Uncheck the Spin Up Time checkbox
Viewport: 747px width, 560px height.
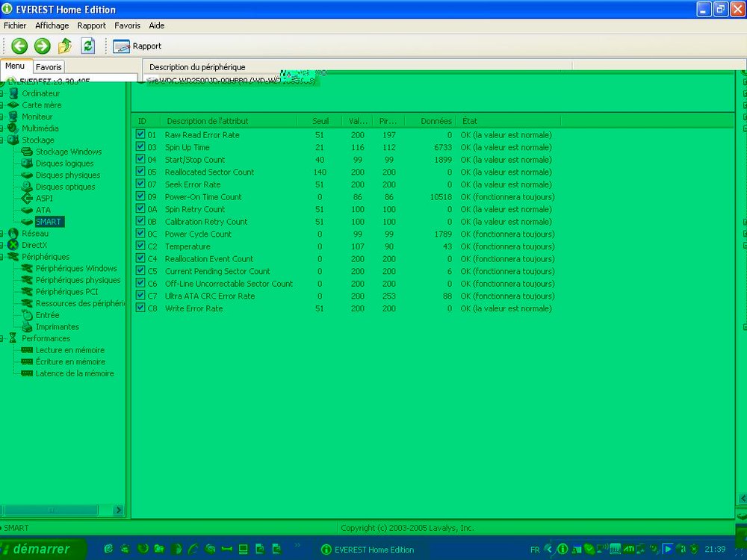tap(140, 146)
